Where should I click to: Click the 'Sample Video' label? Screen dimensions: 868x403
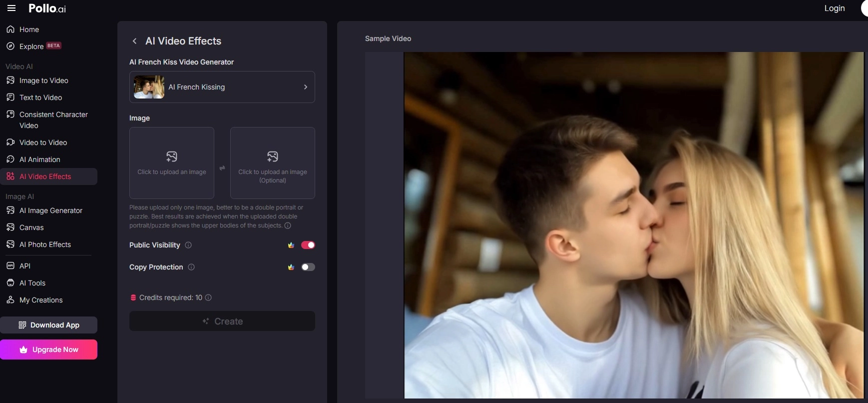tap(388, 38)
